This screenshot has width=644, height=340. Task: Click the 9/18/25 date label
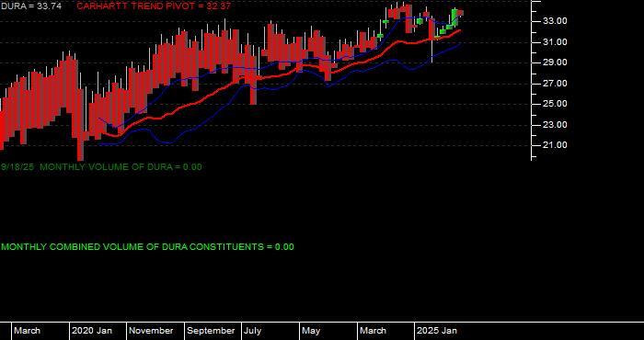[17, 167]
